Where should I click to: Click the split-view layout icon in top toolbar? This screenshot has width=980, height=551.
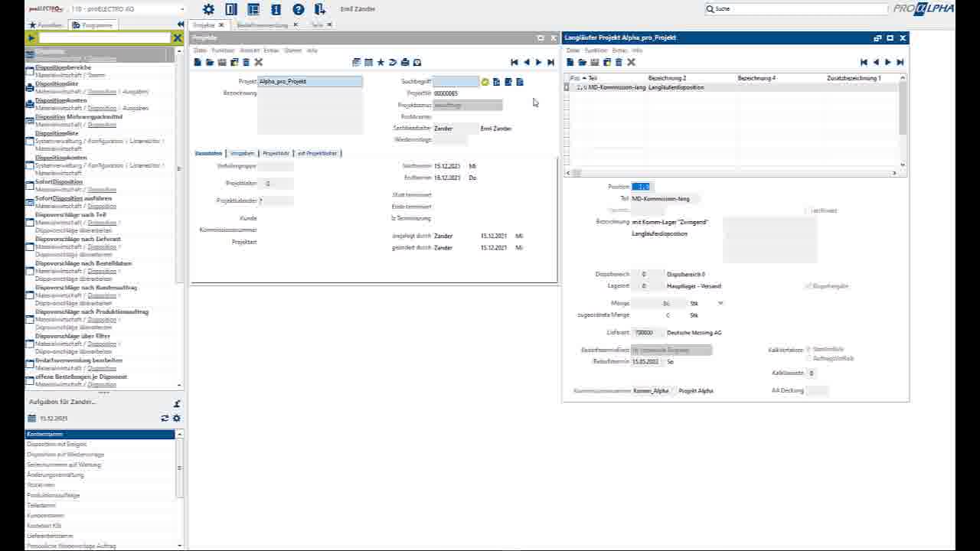click(231, 9)
